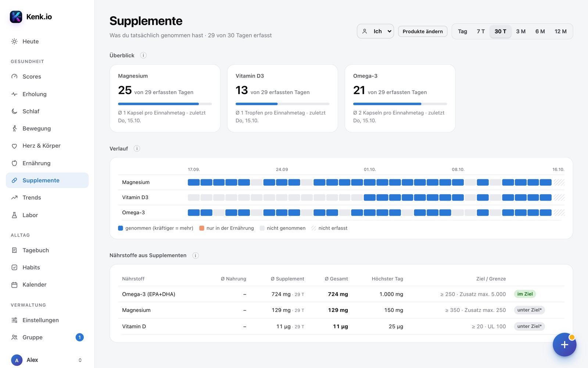Show info for the Überblick section
Viewport: 588px width, 368px height.
click(x=143, y=56)
